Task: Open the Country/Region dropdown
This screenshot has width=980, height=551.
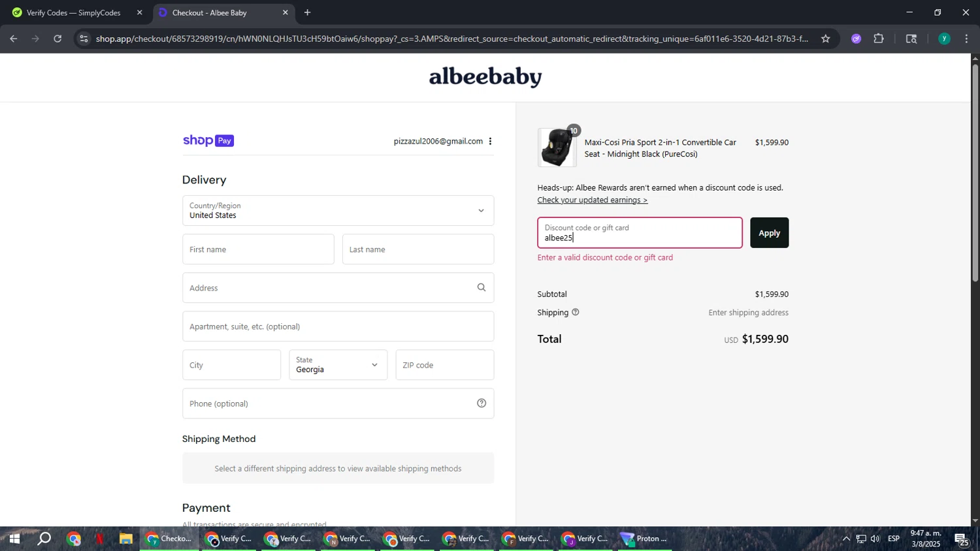Action: (x=338, y=210)
